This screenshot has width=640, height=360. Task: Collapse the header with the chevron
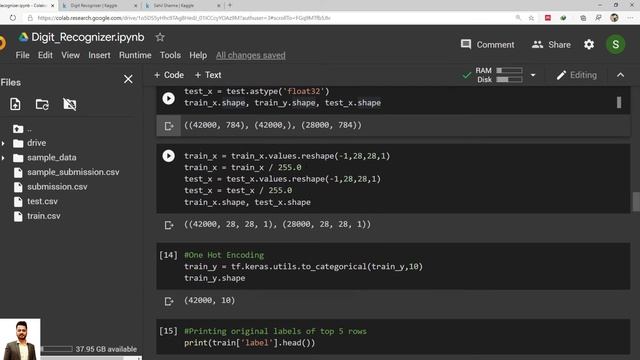(x=620, y=75)
